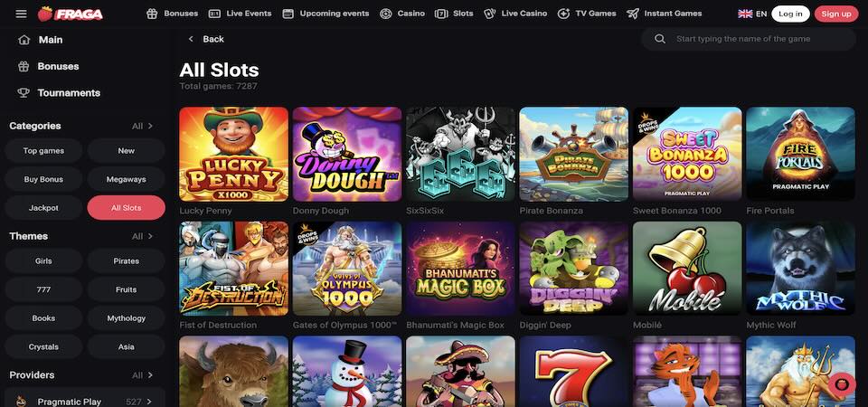Click the gift icon next to Bonuses in top bar
Image resolution: width=868 pixels, height=407 pixels.
tap(152, 14)
